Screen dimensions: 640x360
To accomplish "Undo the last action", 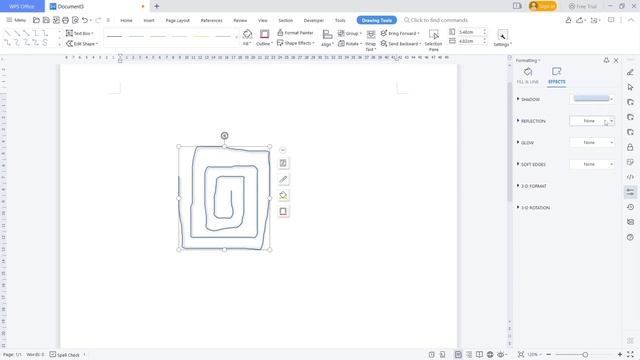I will tap(84, 20).
